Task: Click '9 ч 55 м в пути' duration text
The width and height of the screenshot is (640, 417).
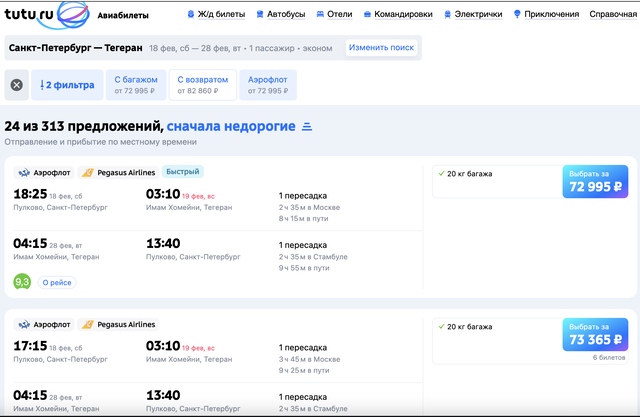Action: [x=304, y=268]
